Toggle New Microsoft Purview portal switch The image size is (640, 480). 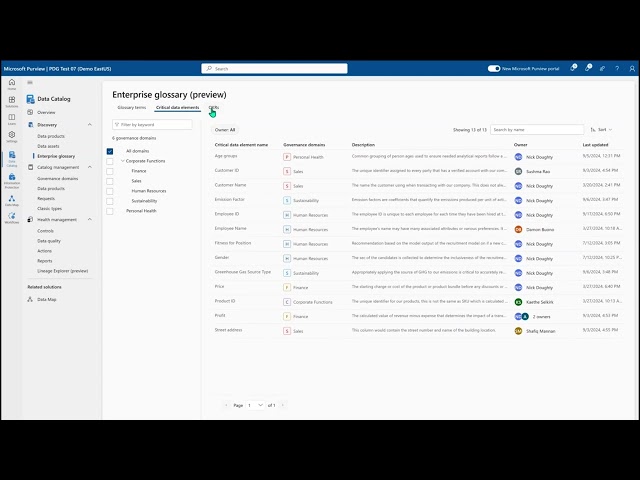tap(494, 69)
